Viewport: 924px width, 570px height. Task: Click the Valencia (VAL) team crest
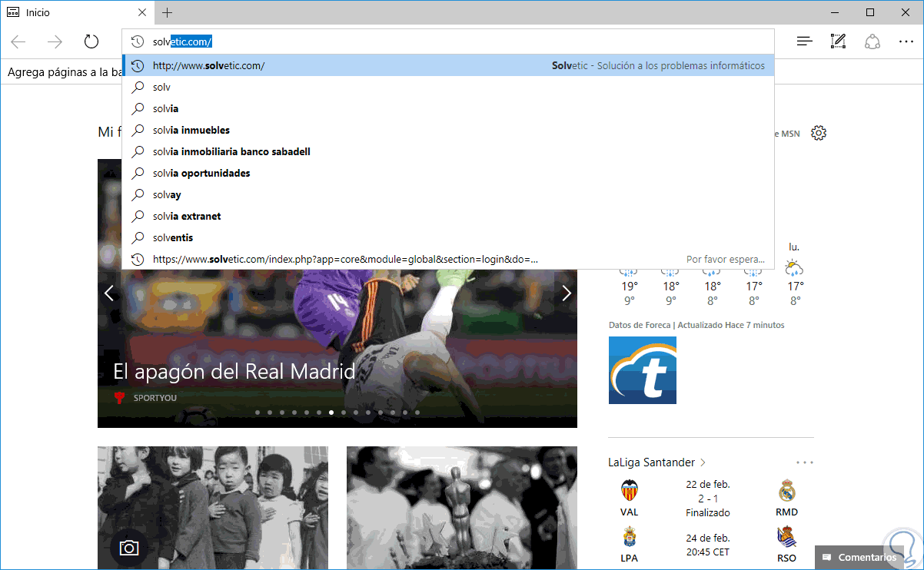[629, 490]
